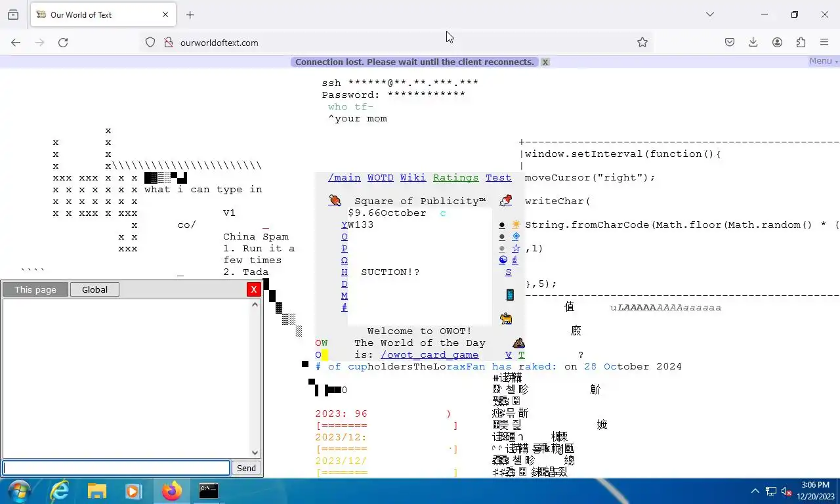840x504 pixels.
Task: Click the yellow cat emoji link
Action: (x=506, y=319)
